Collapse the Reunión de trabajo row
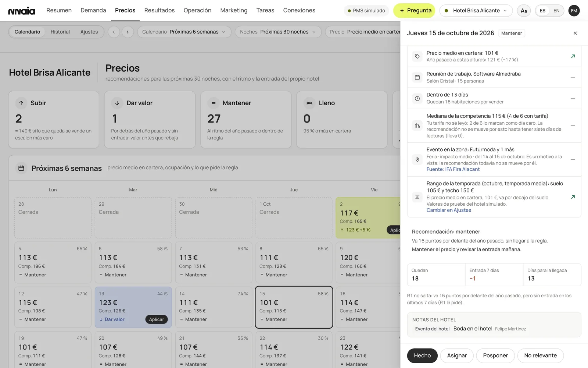588x368 pixels. (573, 77)
